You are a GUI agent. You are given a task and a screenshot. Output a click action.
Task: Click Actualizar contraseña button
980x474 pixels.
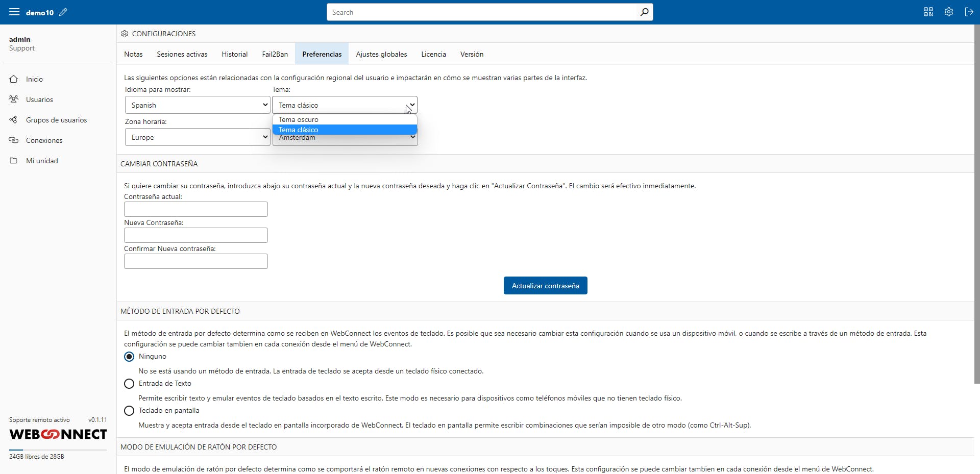[545, 285]
